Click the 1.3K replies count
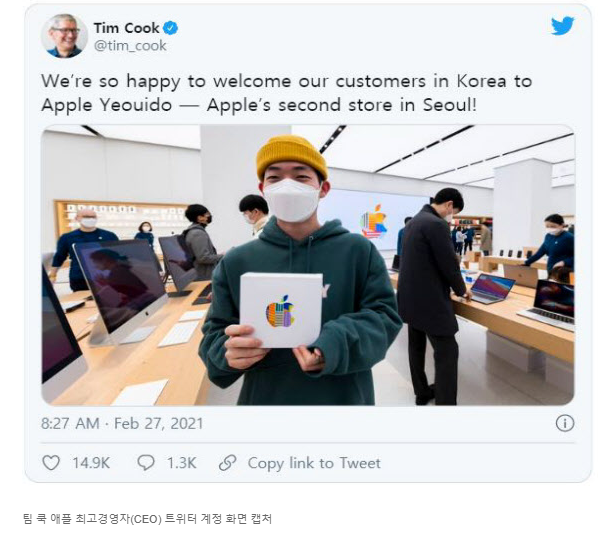The width and height of the screenshot is (599, 538). [x=181, y=463]
